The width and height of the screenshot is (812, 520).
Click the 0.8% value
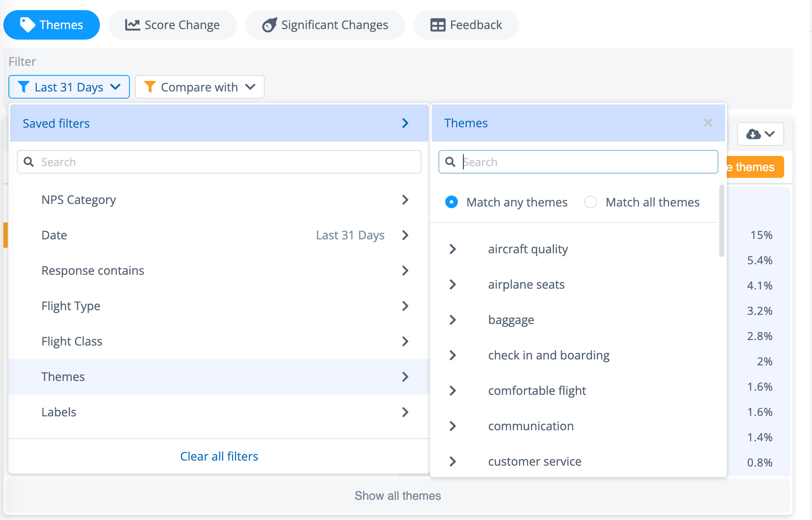coord(760,463)
